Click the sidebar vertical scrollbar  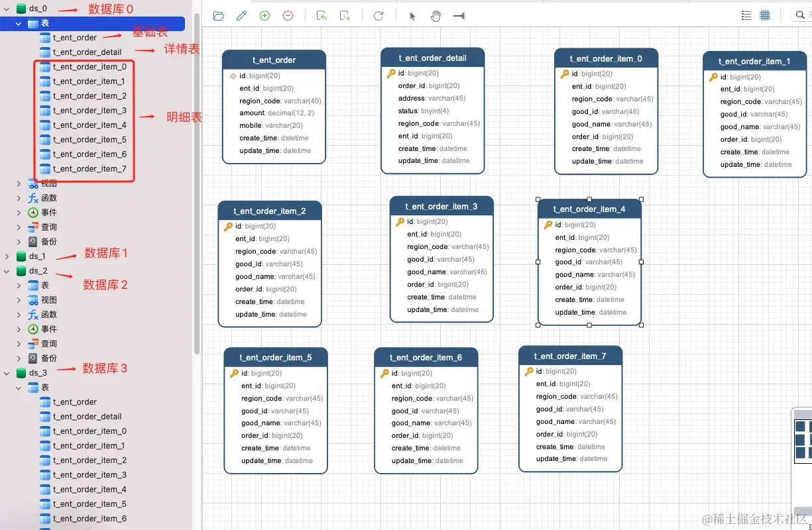click(x=196, y=182)
